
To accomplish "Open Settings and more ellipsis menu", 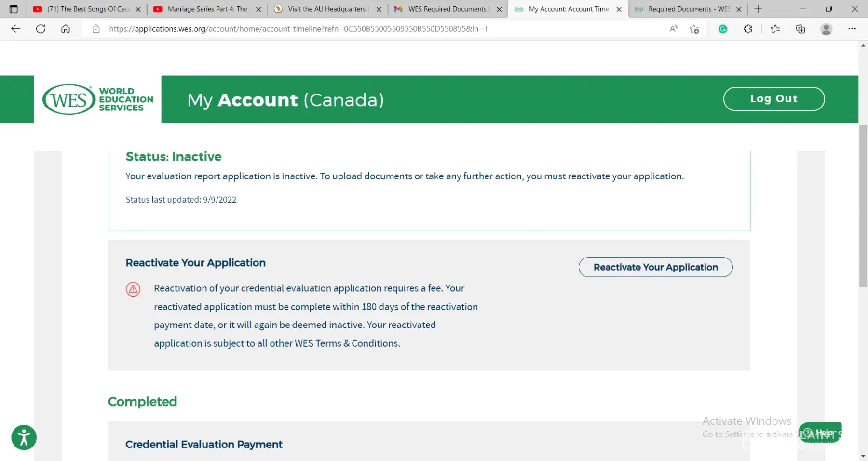I will 852,29.
